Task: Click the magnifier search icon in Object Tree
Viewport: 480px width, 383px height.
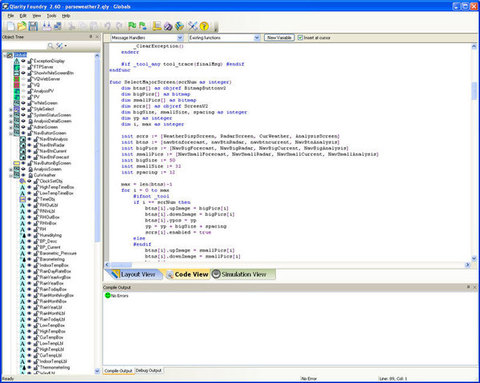Action: point(50,45)
